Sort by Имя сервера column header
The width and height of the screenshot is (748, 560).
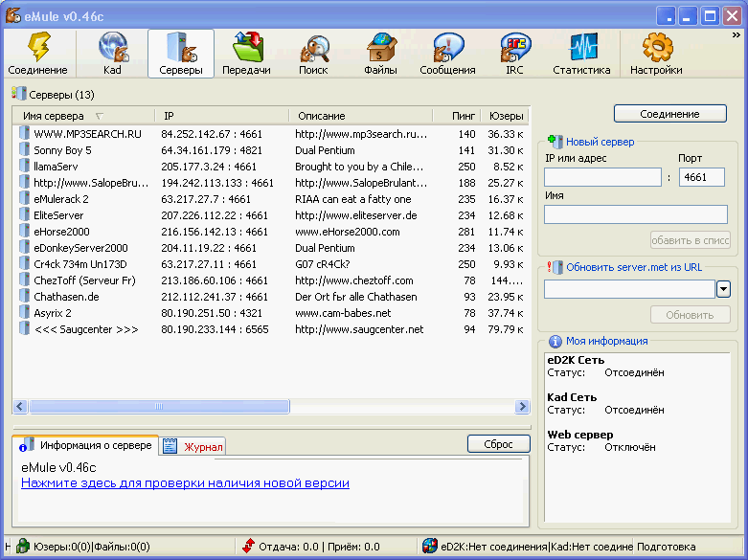coord(84,116)
